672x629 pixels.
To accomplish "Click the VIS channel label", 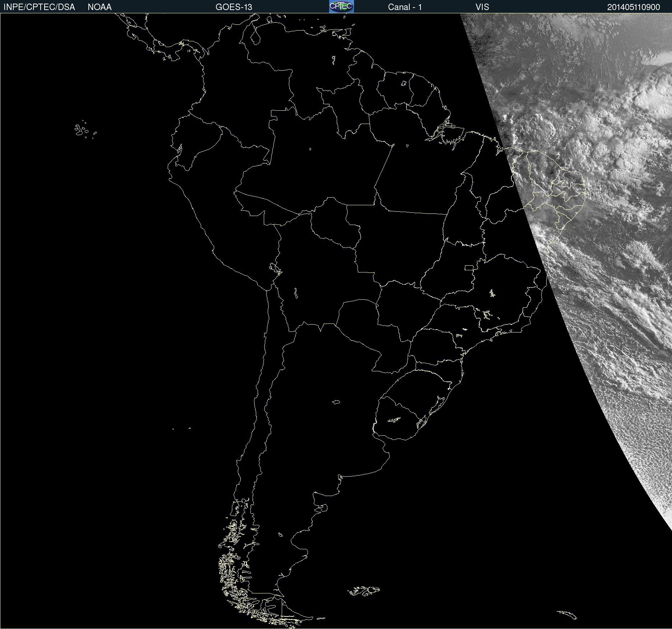I will (482, 7).
